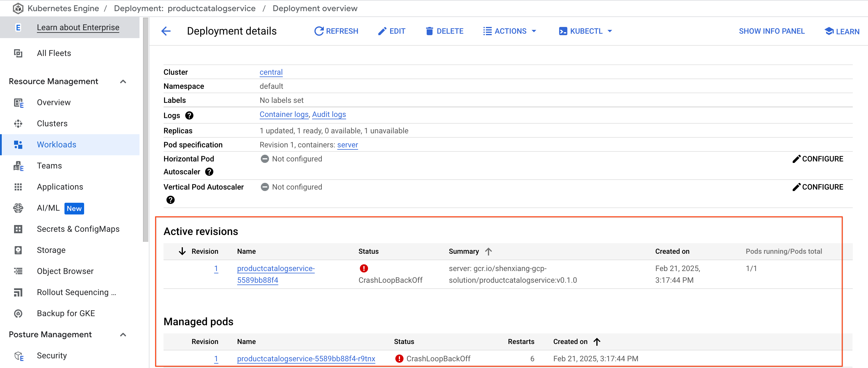Select the Workloads menu item
Screen dimensions: 868x368
click(x=56, y=144)
